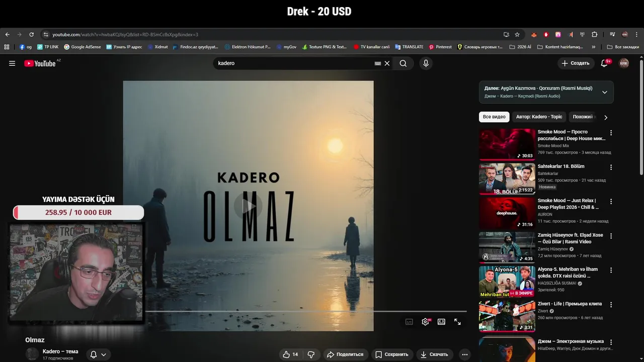This screenshot has width=644, height=362.
Task: Open subscription notification bell dropdown
Action: click(x=98, y=354)
